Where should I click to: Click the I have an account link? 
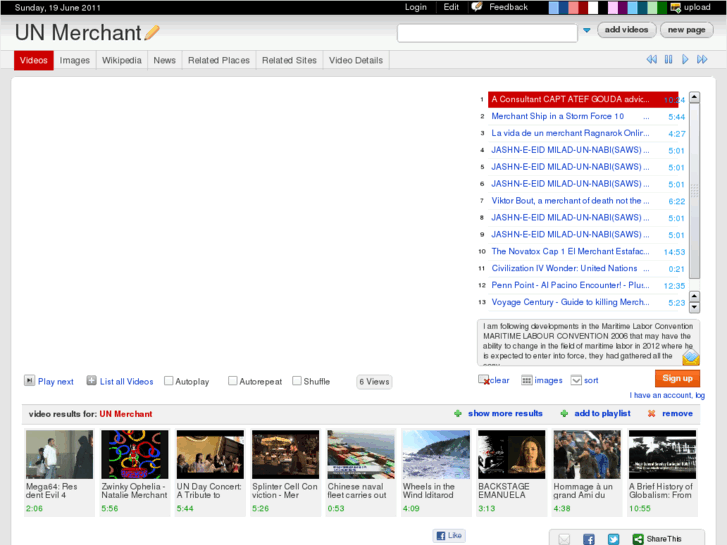coord(667,395)
